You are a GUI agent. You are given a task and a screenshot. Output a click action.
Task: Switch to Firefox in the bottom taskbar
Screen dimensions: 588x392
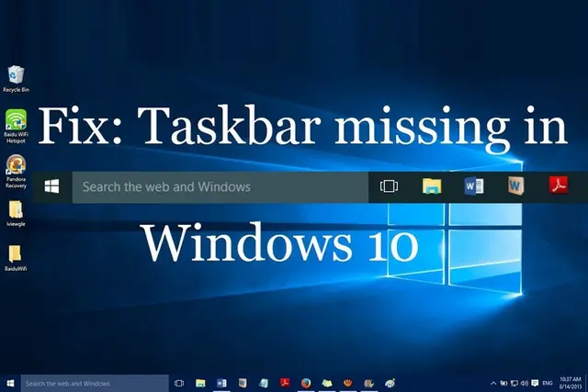click(x=306, y=383)
